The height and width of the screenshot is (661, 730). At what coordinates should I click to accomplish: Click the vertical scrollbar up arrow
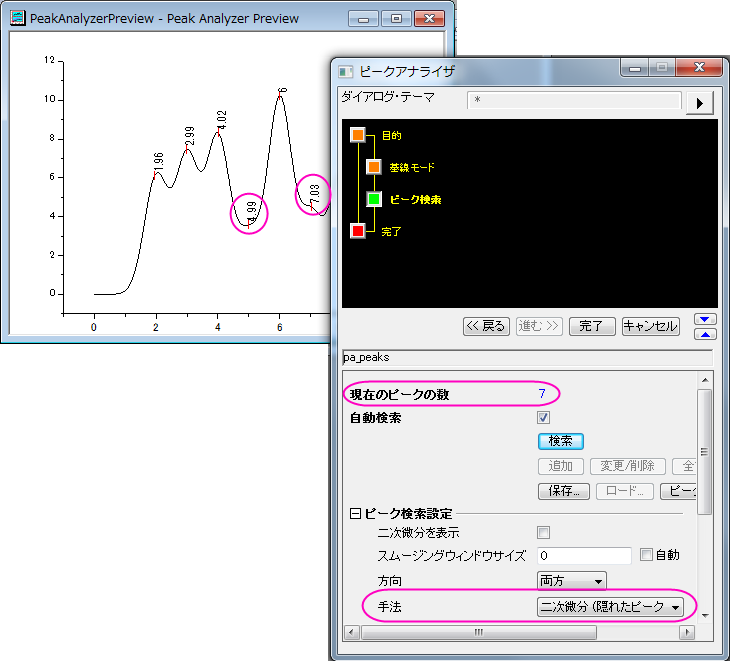(x=705, y=380)
